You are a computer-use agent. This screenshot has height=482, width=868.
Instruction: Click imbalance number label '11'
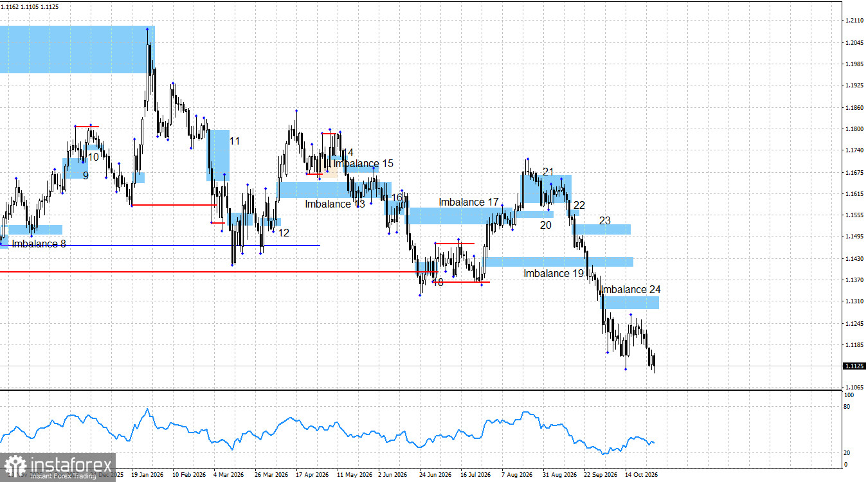click(235, 141)
